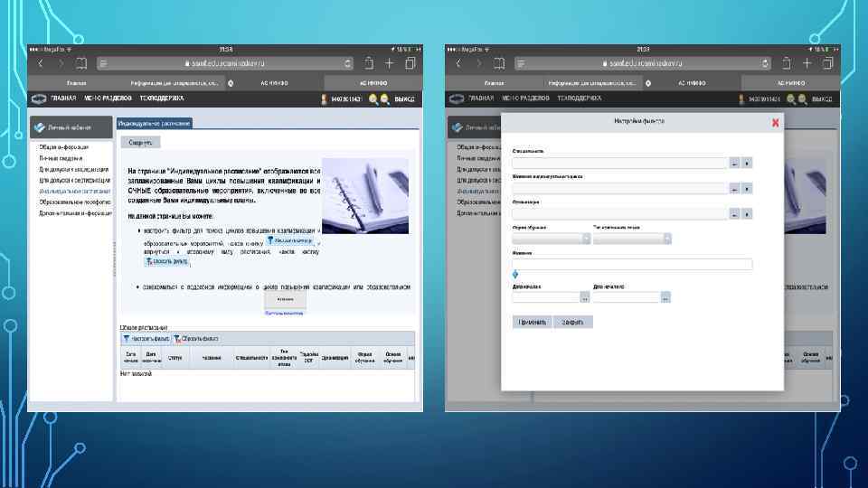Image resolution: width=868 pixels, height=488 pixels.
Task: Close filter settings dialog with red X
Action: tap(775, 123)
